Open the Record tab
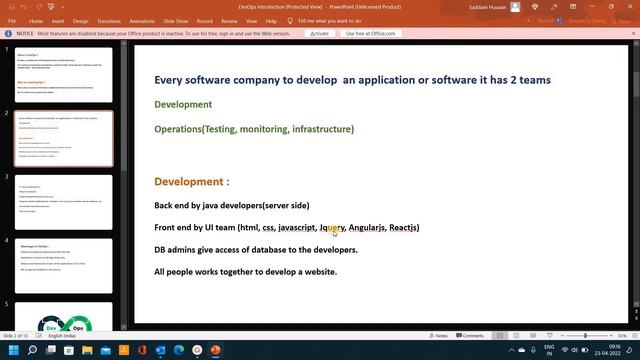The width and height of the screenshot is (640, 360). point(204,21)
